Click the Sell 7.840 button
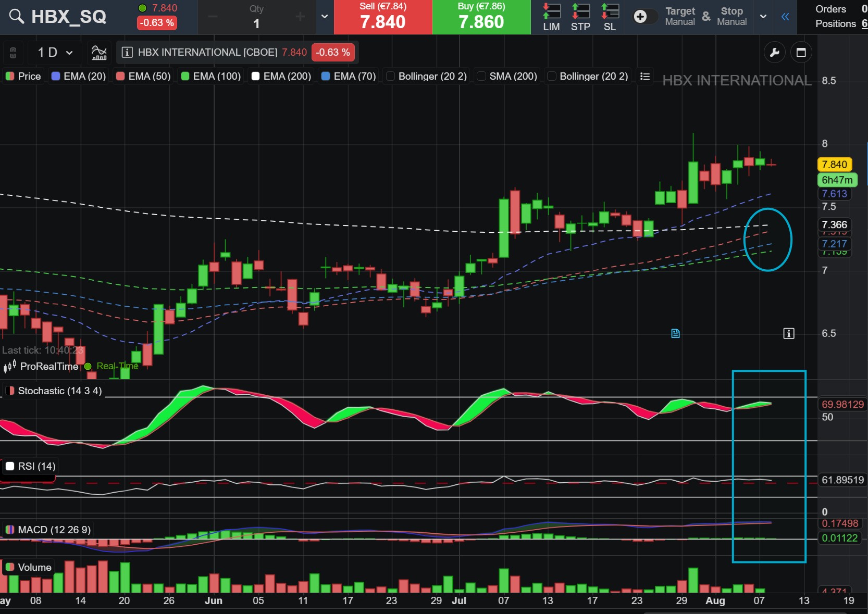This screenshot has width=868, height=614. [x=383, y=17]
